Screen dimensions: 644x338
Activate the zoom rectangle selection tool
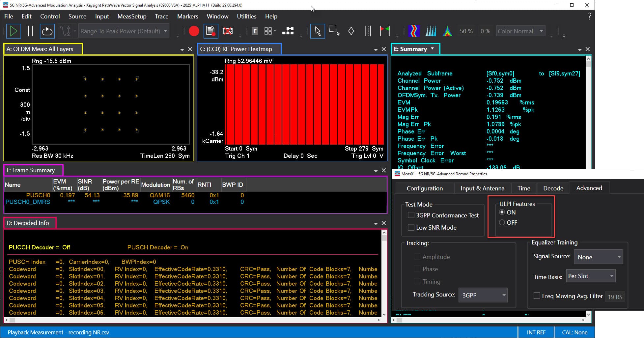pos(334,31)
